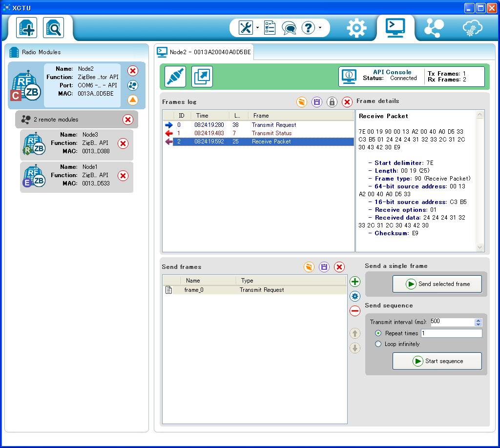Select Transmit Status frame ID 1
The image size is (500, 448).
[259, 133]
